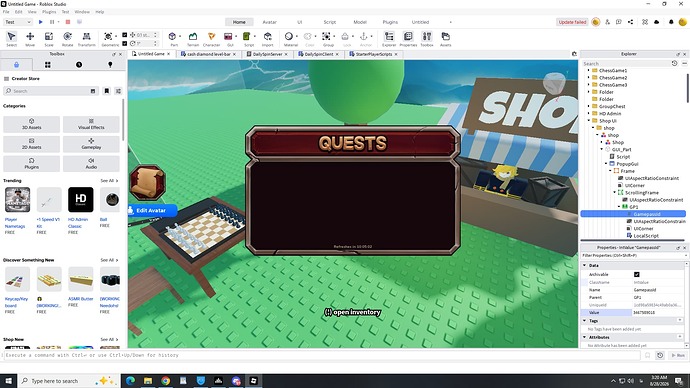Image resolution: width=690 pixels, height=388 pixels.
Task: Click the Update failed button
Action: (572, 22)
